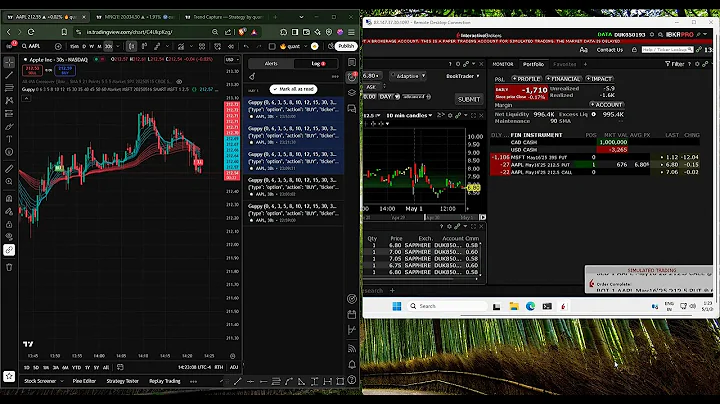Screen dimensions: 720x404
Task: Collapse the indicator legend chevron
Action: pyautogui.click(x=26, y=98)
